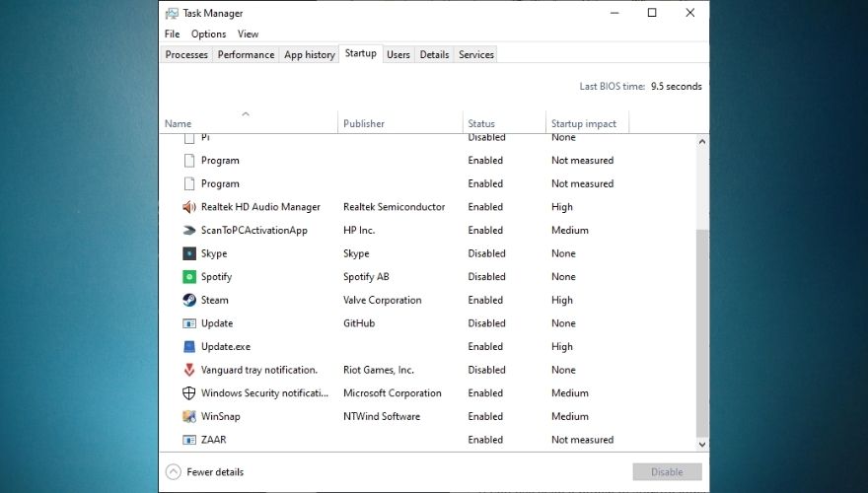Close the Task Manager window
Screen dimensions: 868x493
pyautogui.click(x=689, y=13)
